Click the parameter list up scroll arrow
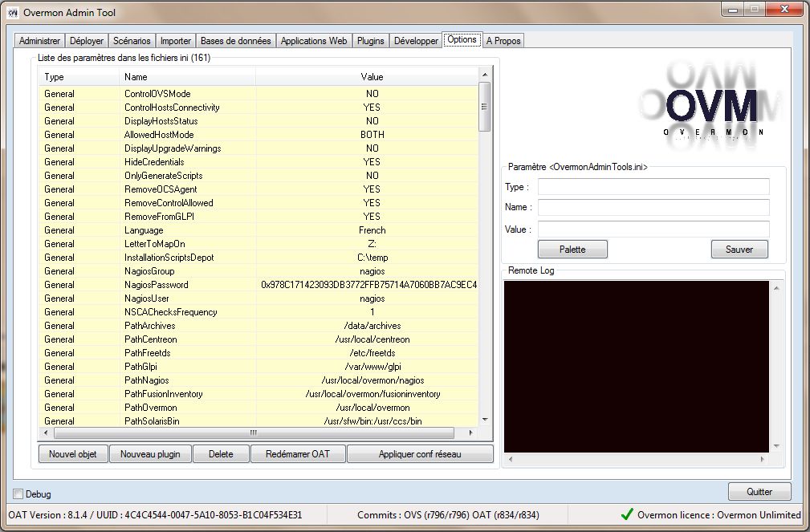 (x=485, y=75)
